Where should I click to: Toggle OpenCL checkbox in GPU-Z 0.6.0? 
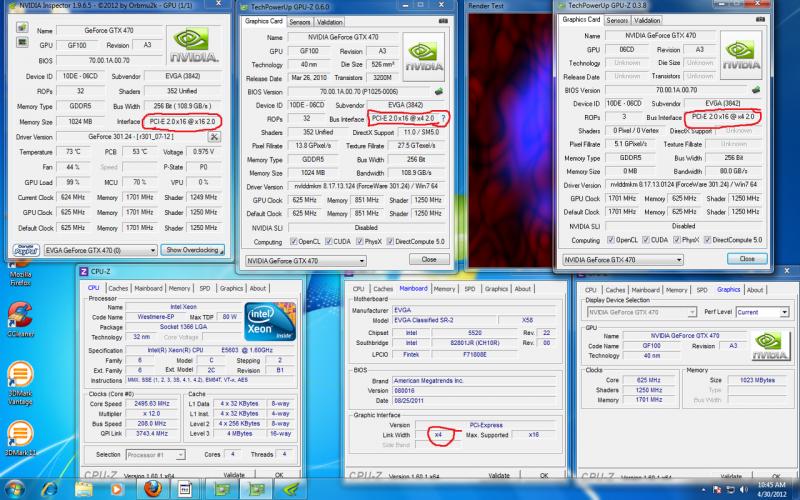[293, 241]
